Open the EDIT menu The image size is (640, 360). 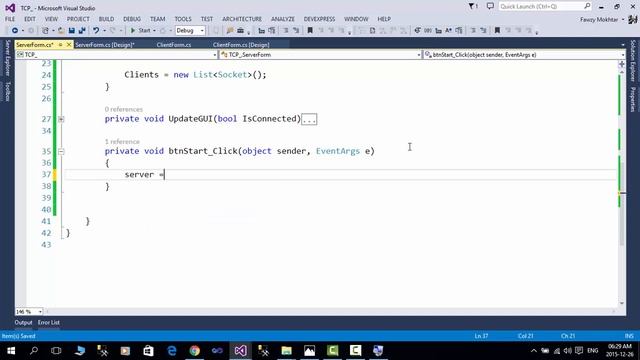30,19
